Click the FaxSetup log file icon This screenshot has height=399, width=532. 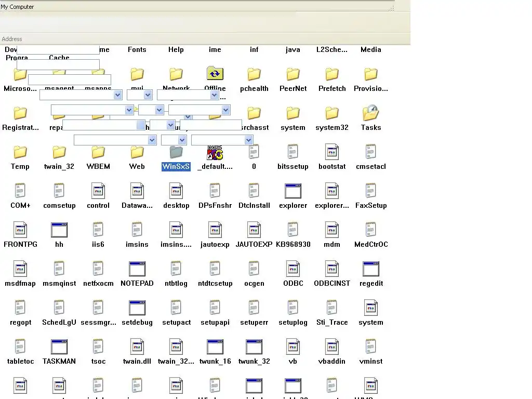[371, 190]
